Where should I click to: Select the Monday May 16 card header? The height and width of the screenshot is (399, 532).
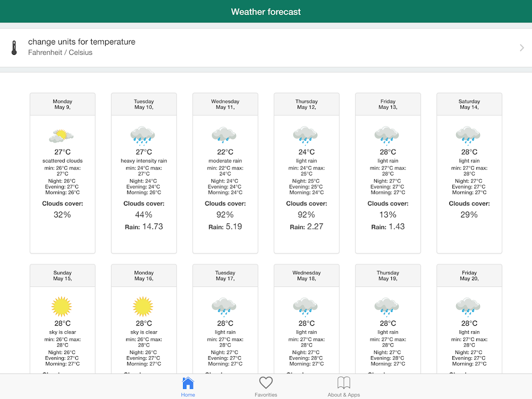(144, 275)
